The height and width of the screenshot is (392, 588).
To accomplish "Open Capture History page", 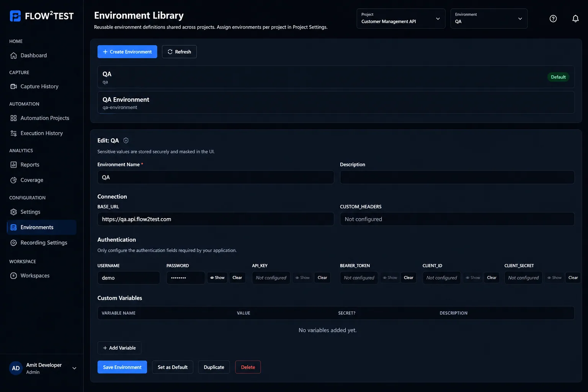I will coord(39,87).
